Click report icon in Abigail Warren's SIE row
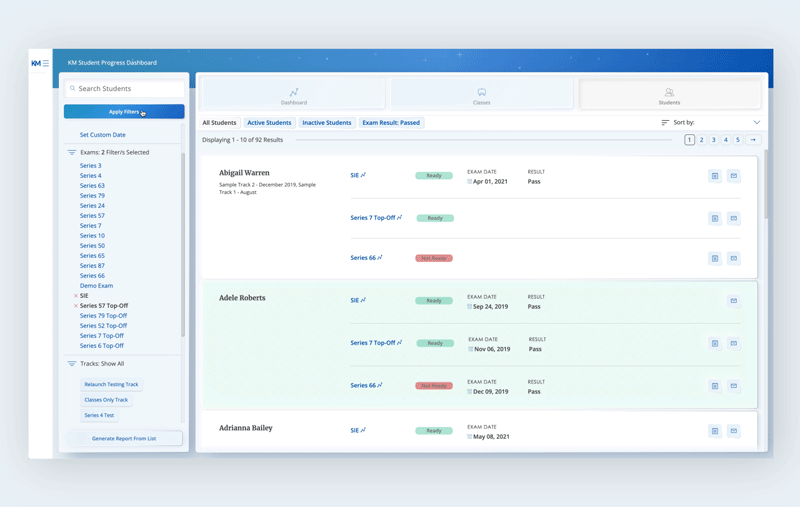800x507 pixels. point(715,176)
